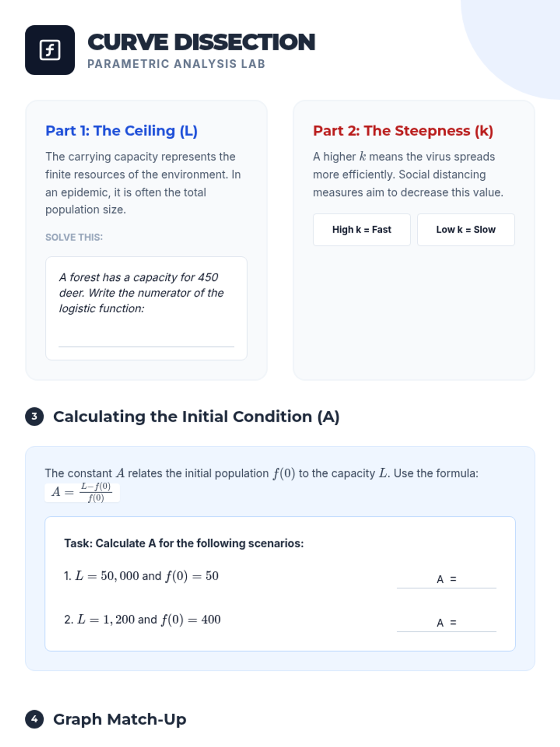
Task: Click the Curve Dissection title
Action: (x=201, y=42)
